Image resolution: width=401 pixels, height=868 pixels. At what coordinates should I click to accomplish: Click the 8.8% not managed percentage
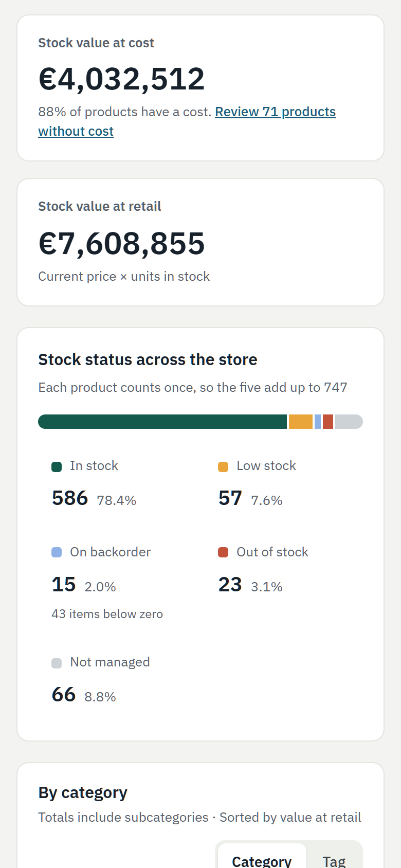coord(100,697)
